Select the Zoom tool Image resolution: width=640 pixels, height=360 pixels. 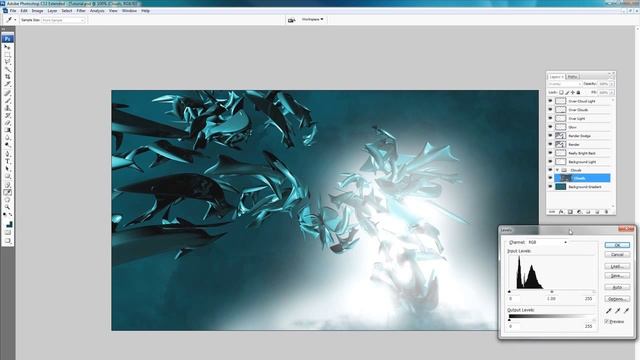(7, 207)
